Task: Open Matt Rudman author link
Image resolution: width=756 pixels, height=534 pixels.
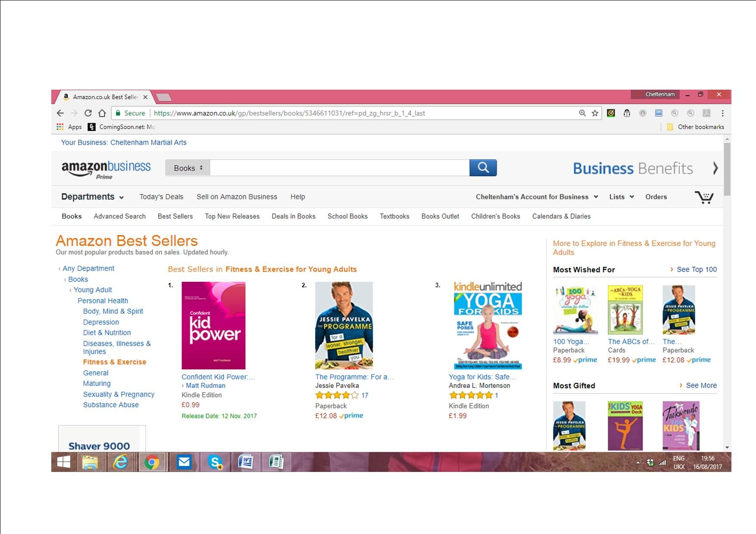Action: coord(206,386)
